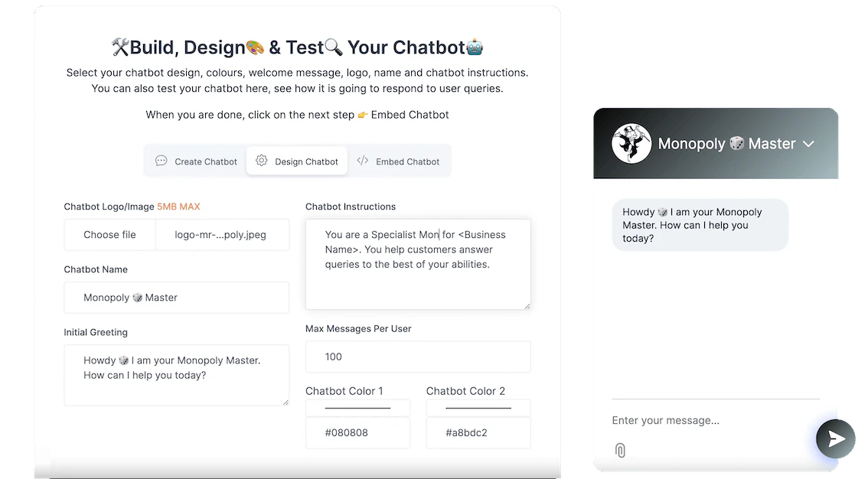This screenshot has width=868, height=479.
Task: Collapse chat widget using header chevron
Action: click(808, 144)
